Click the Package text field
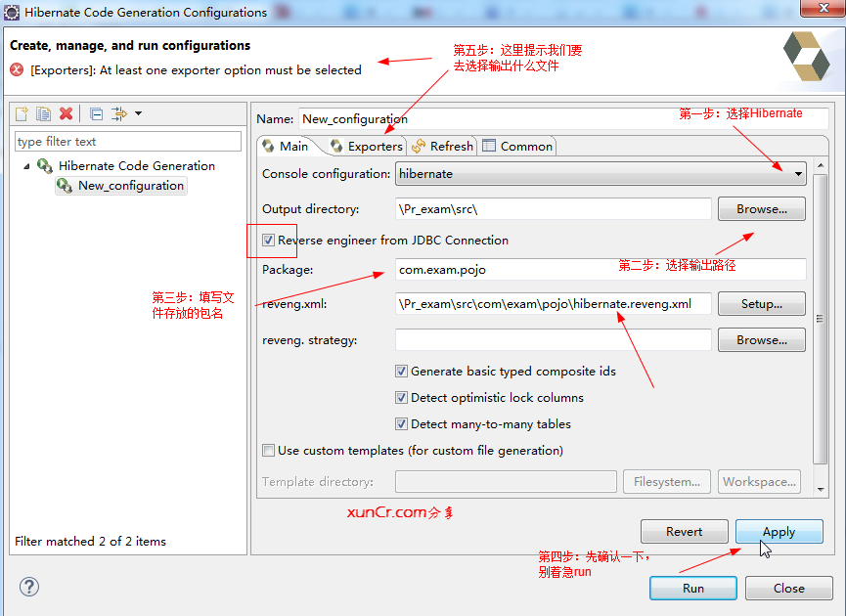The height and width of the screenshot is (616, 846). pos(601,270)
